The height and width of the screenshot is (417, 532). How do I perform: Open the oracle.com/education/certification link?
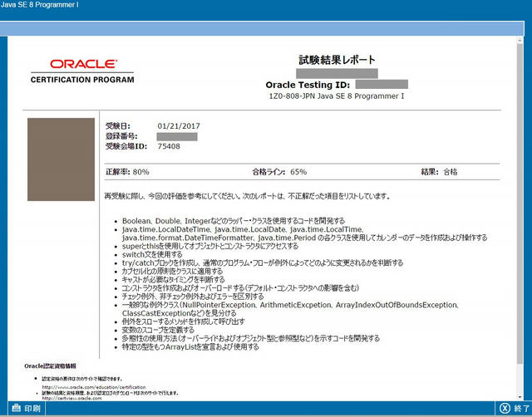tap(94, 387)
